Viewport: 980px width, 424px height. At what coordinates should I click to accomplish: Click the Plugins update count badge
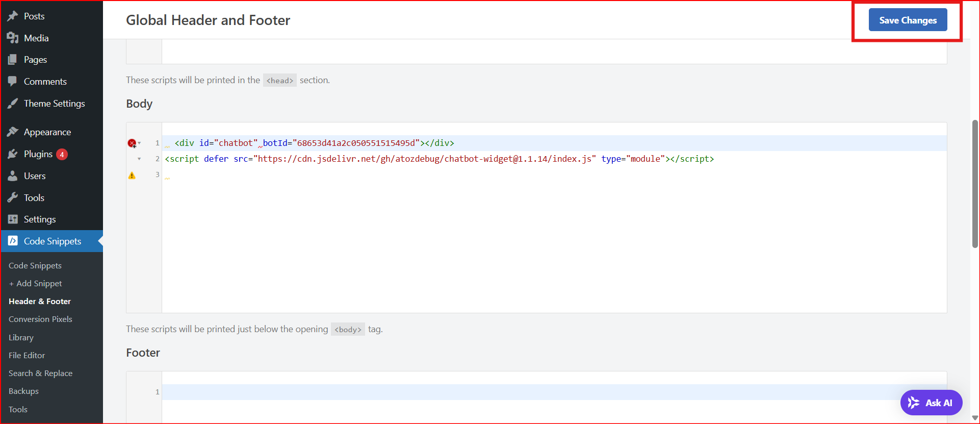tap(62, 154)
